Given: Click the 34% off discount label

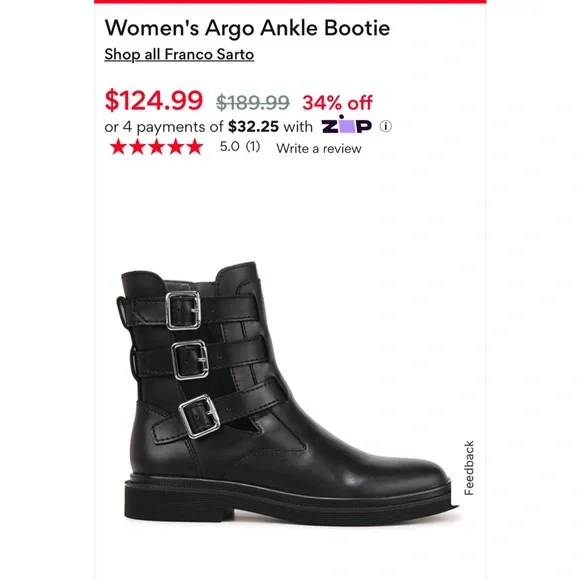Looking at the screenshot, I should pos(337,102).
